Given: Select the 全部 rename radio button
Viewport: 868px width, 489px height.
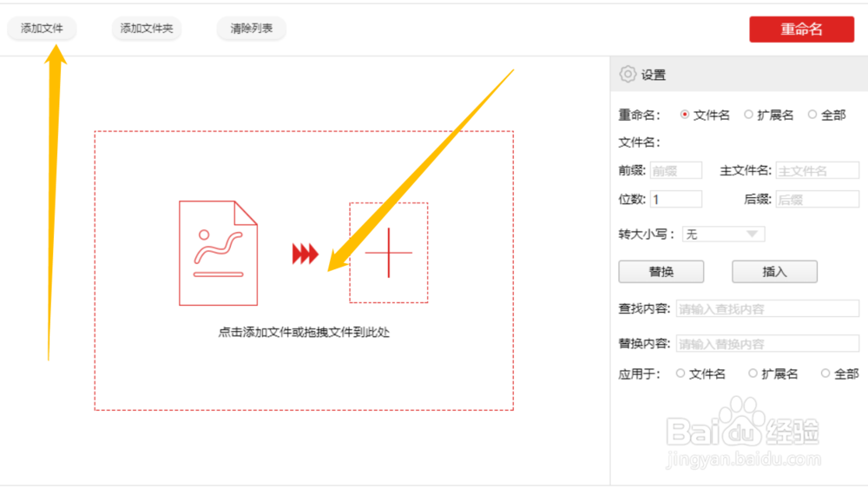Looking at the screenshot, I should click(812, 115).
